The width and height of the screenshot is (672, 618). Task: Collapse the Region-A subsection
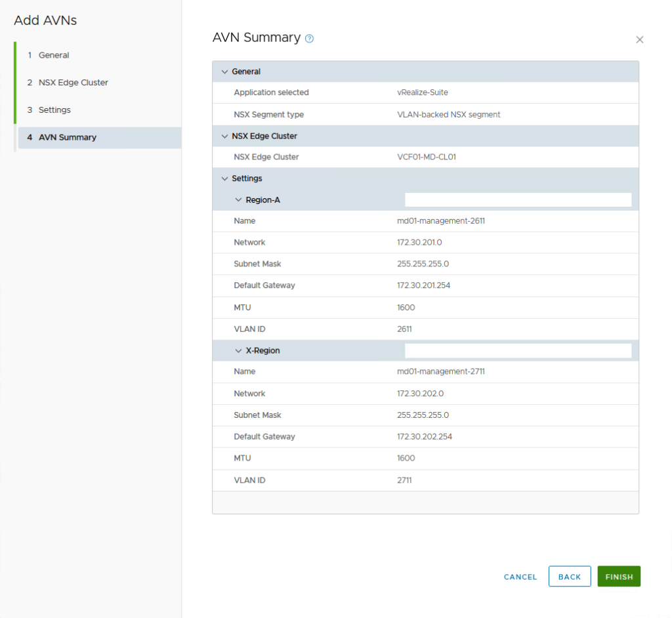tap(239, 199)
